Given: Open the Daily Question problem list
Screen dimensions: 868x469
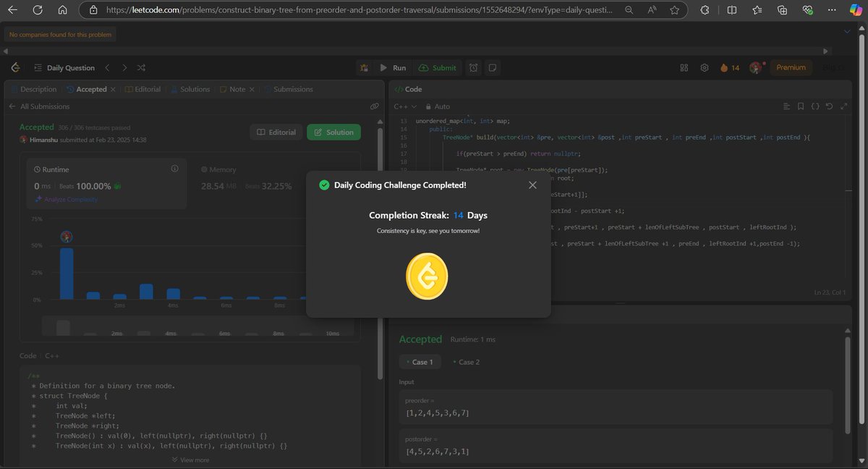Looking at the screenshot, I should click(x=64, y=67).
